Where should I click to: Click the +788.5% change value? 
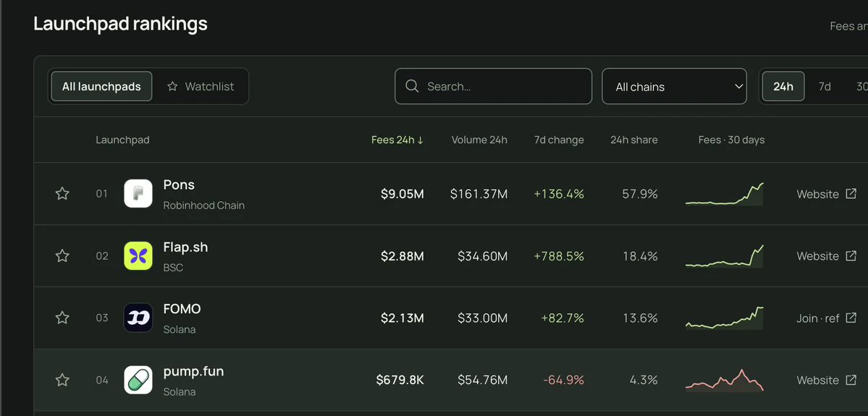pyautogui.click(x=559, y=256)
